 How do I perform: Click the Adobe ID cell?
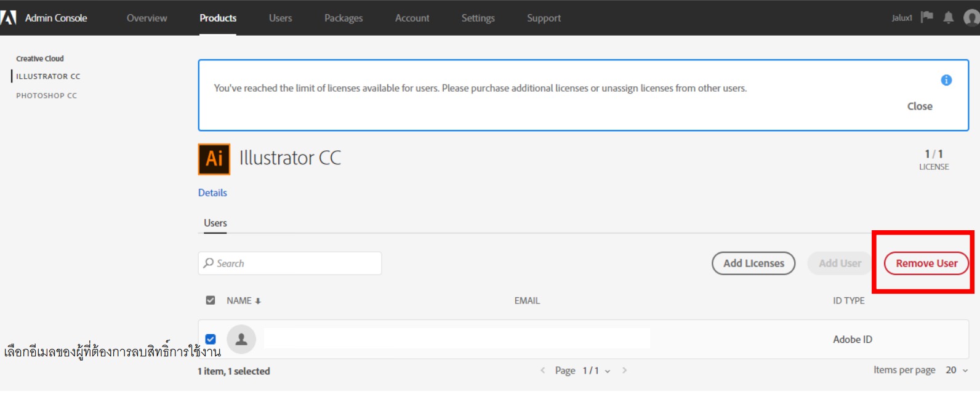[x=853, y=339]
